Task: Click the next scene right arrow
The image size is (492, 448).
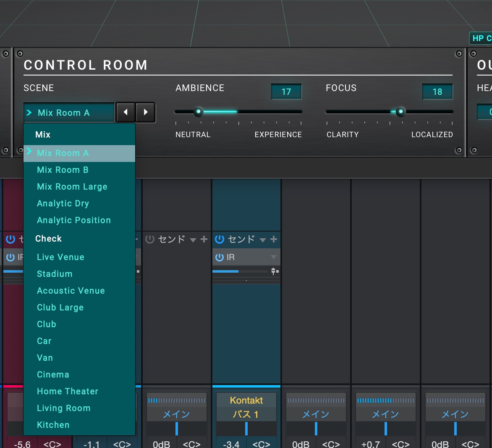Action: (146, 112)
